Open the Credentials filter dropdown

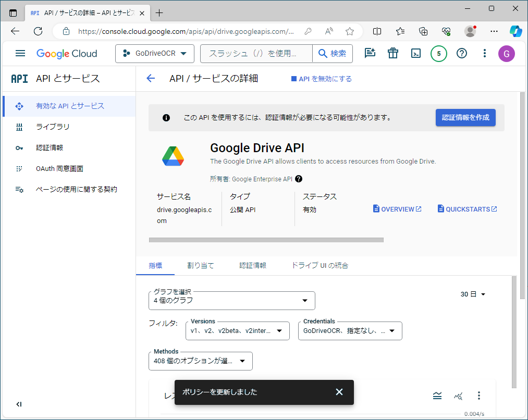click(x=350, y=331)
